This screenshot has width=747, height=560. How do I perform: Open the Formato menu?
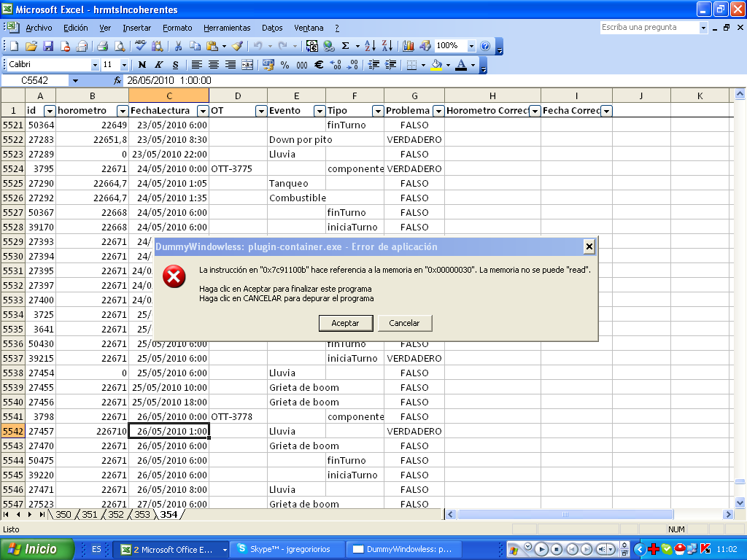(x=177, y=28)
